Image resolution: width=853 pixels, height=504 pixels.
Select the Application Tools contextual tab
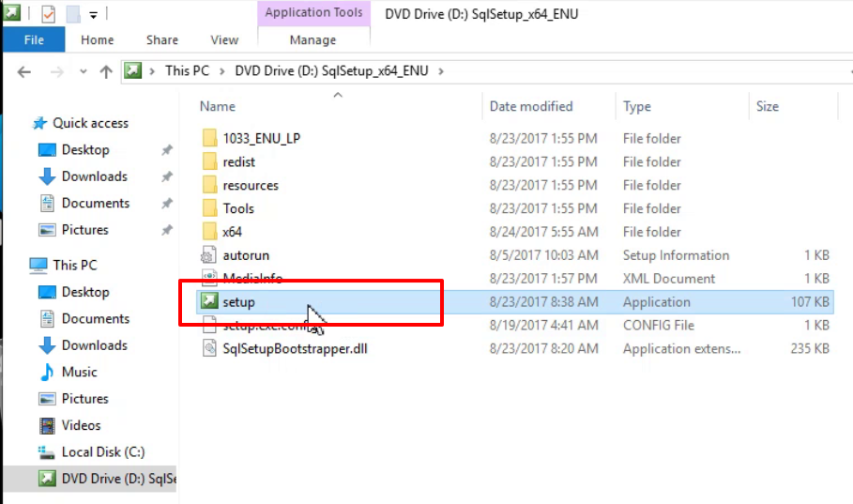pos(313,12)
